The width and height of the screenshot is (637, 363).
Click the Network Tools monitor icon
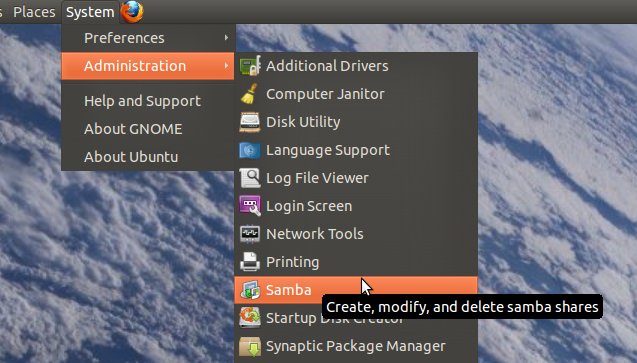pos(250,234)
